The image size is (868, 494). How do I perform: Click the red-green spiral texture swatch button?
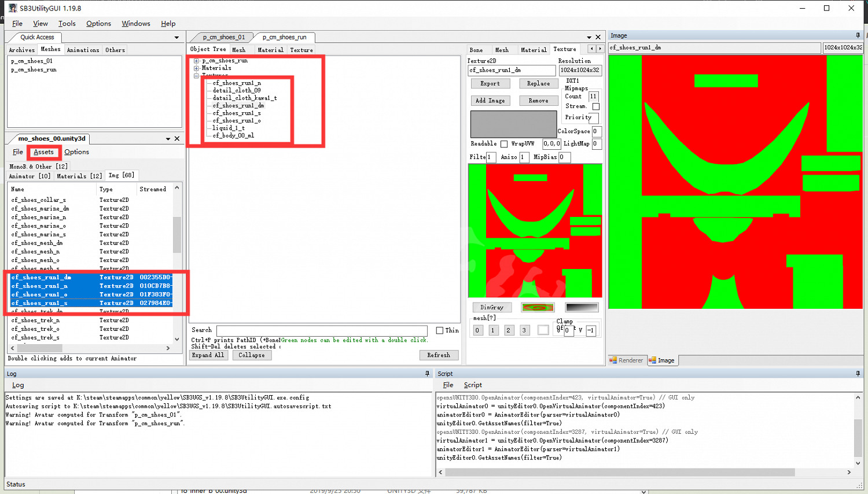click(x=538, y=307)
